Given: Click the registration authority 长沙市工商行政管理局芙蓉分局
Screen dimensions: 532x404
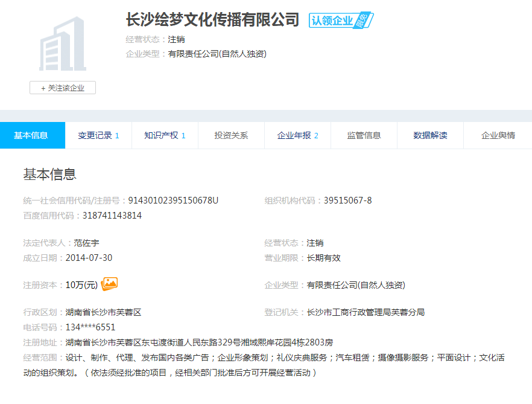Looking at the screenshot, I should point(366,312).
